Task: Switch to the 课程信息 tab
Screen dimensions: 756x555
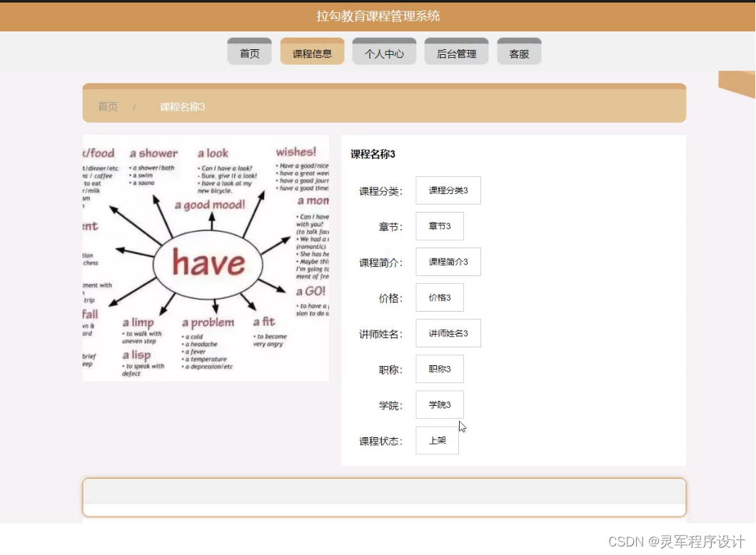Action: click(x=312, y=51)
